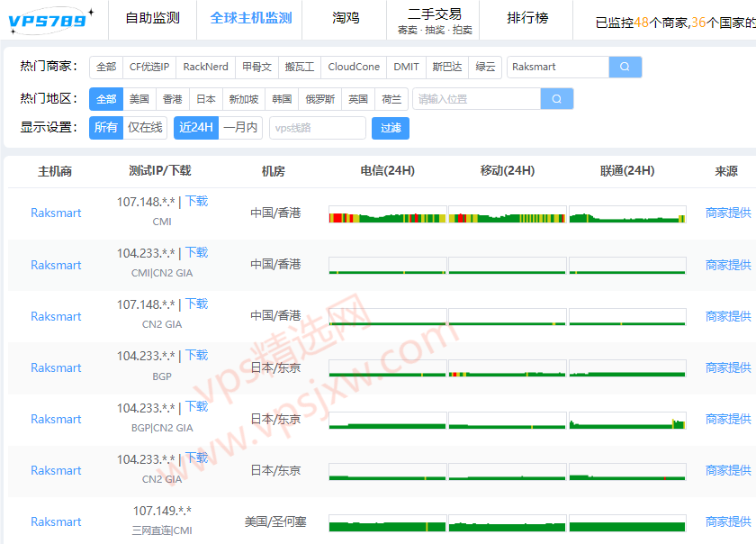Click the 电信 chart in the Hong Kong CMI-only row
The height and width of the screenshot is (544, 756).
click(x=388, y=214)
